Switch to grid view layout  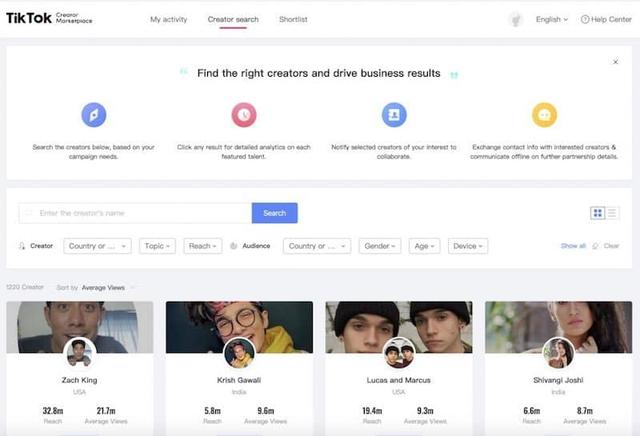598,213
